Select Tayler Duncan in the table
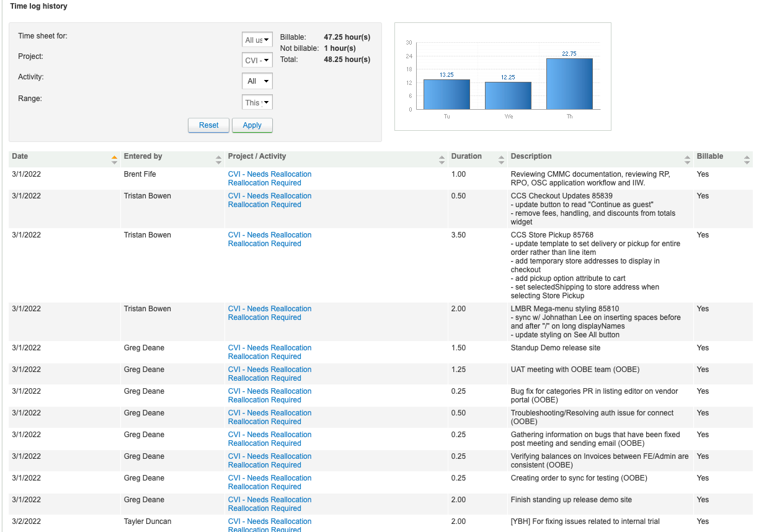The width and height of the screenshot is (764, 532). [x=148, y=521]
